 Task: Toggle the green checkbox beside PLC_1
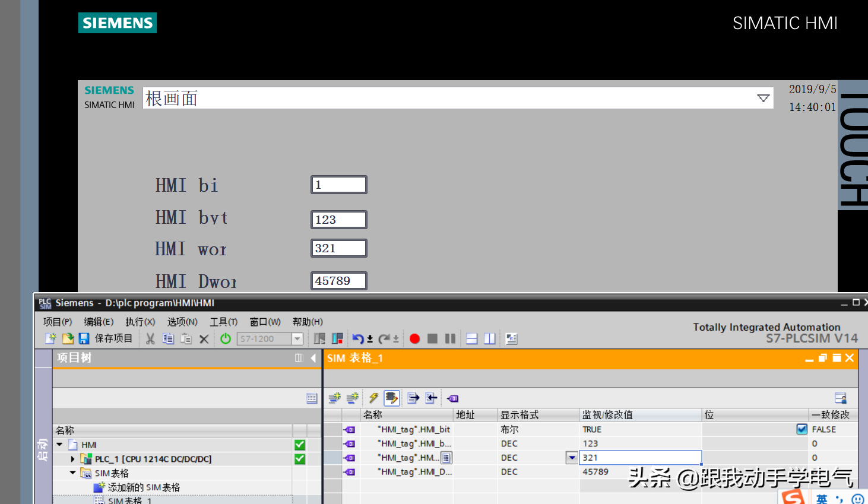(x=300, y=459)
